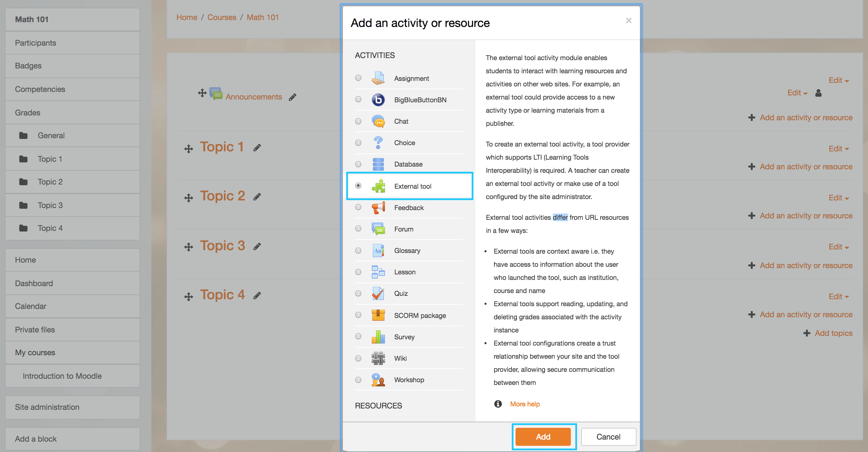
Task: Click the Wiki activity icon
Action: click(378, 358)
